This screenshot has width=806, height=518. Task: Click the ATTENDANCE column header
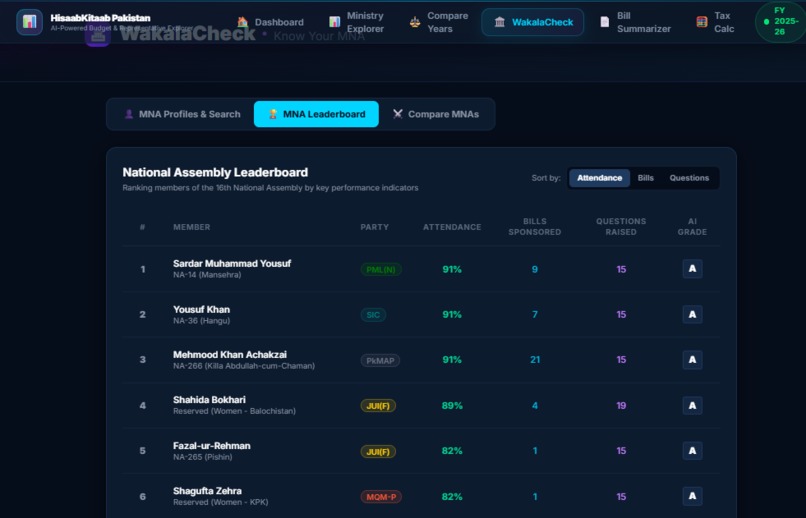tap(452, 227)
